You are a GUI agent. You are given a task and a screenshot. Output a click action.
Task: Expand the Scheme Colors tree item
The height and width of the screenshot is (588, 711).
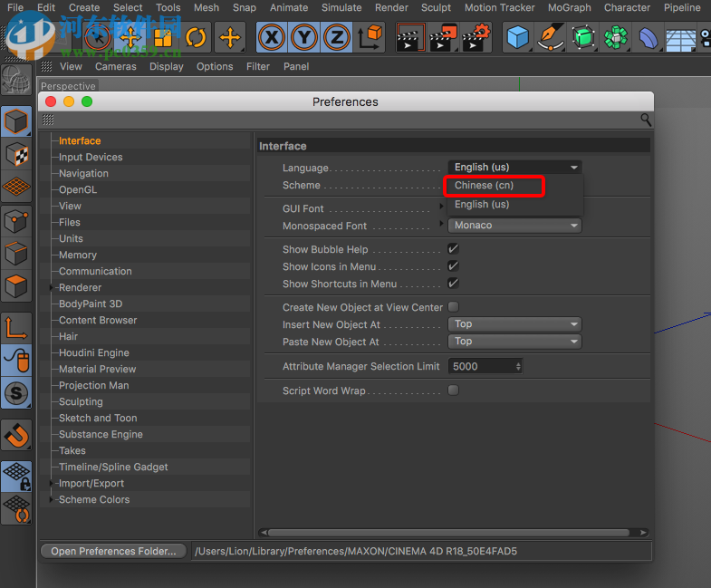click(x=52, y=499)
